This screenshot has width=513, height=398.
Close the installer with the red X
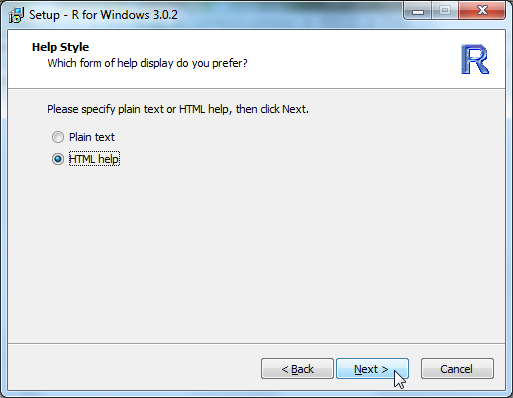(482, 11)
